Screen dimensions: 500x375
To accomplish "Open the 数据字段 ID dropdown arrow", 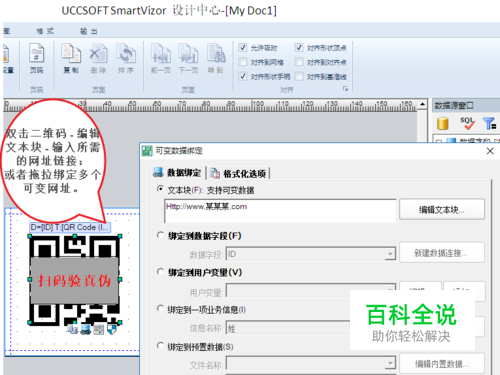I will [390, 254].
